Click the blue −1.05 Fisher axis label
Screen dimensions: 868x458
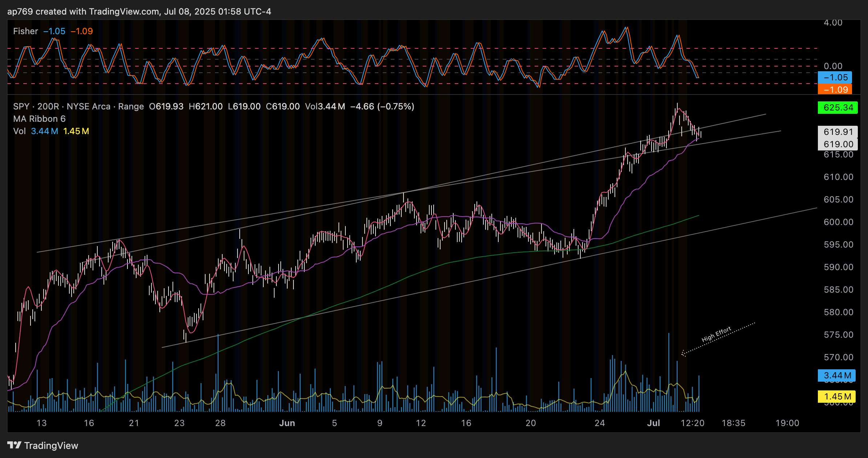[x=835, y=77]
